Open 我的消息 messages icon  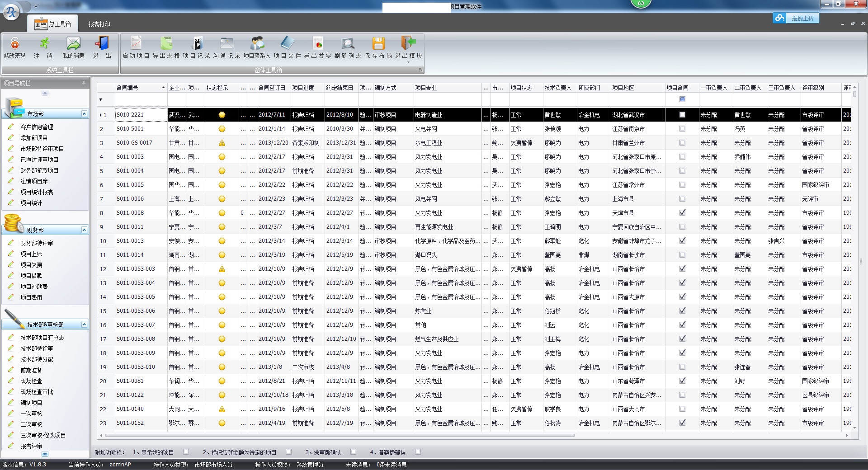(x=73, y=44)
